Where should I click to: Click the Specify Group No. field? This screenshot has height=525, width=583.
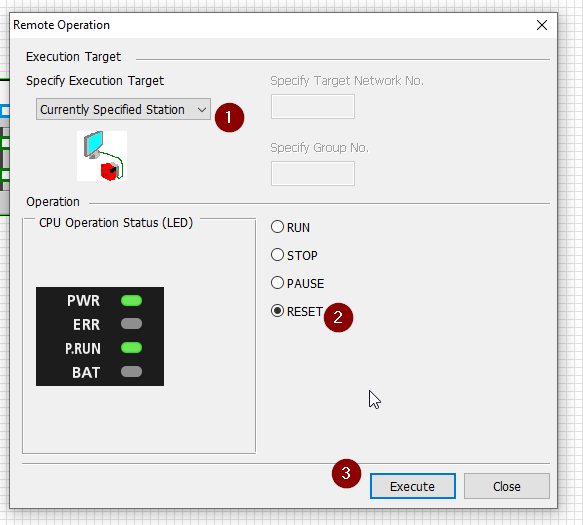coord(313,174)
